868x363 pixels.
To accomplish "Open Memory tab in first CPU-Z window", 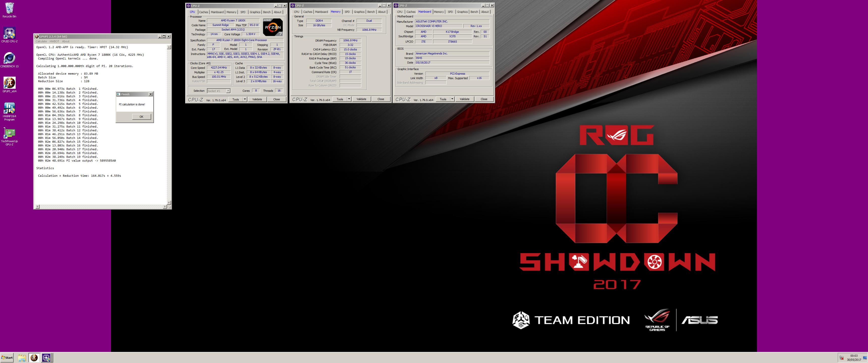I will [231, 12].
